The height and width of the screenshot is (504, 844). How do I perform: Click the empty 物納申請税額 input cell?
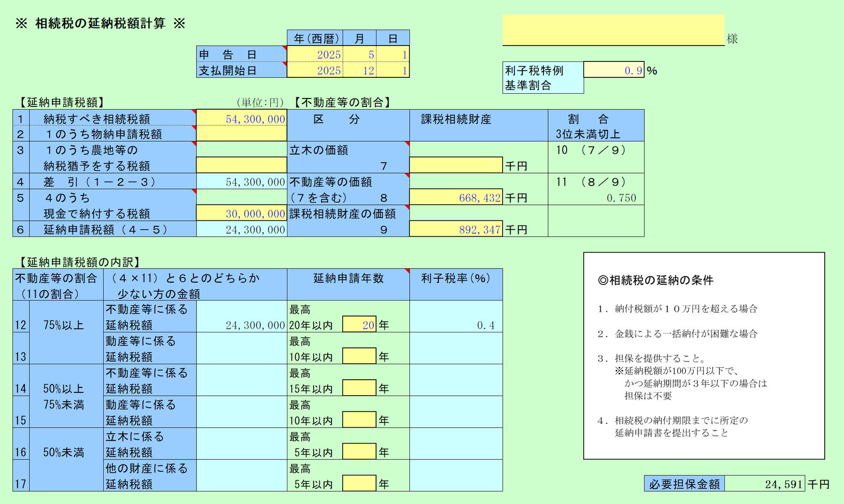pos(241,134)
